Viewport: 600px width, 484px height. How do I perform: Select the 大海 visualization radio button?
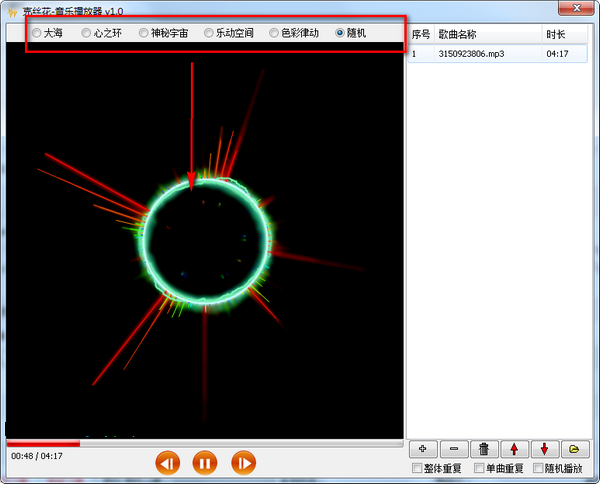(x=36, y=33)
